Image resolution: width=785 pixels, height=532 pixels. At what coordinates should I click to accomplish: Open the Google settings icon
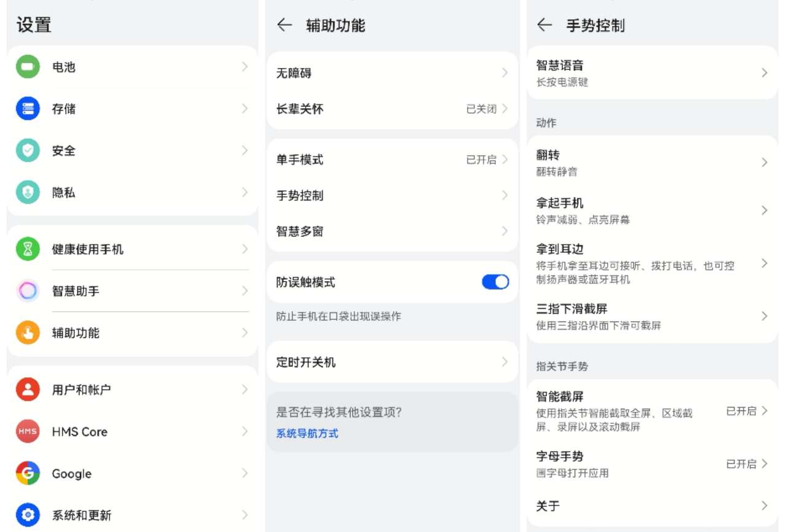pos(27,473)
